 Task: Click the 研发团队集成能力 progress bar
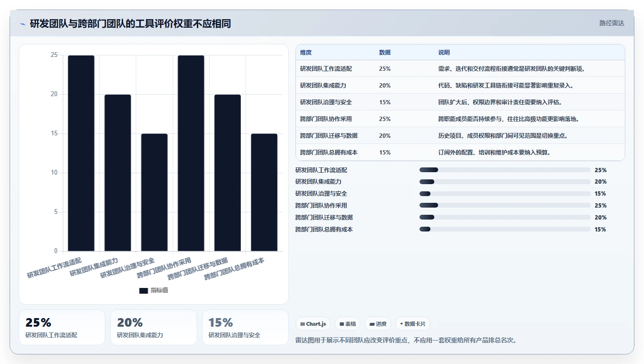point(505,182)
